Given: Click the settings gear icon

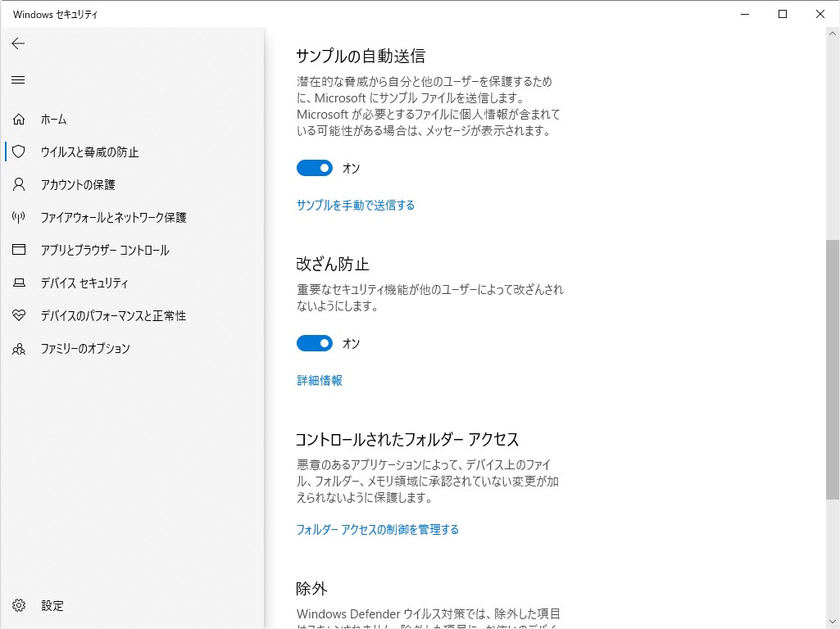Looking at the screenshot, I should pyautogui.click(x=19, y=605).
